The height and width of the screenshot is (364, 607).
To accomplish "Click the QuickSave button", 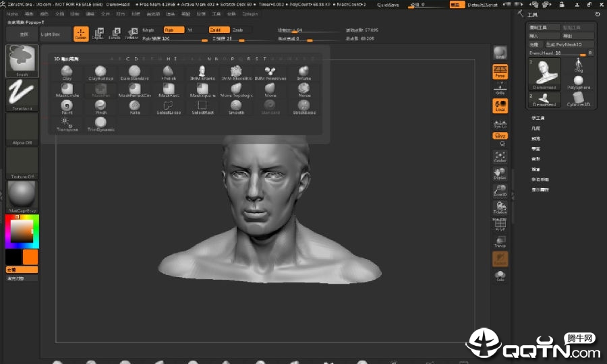I will pyautogui.click(x=388, y=5).
